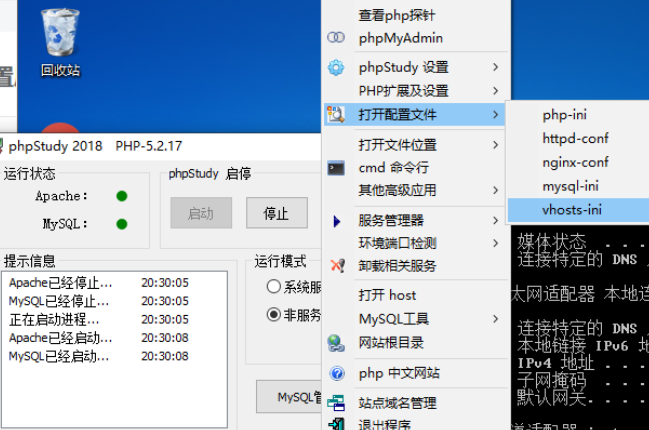Expand the 服务管理器 submenu arrow
649x430 pixels.
click(495, 221)
